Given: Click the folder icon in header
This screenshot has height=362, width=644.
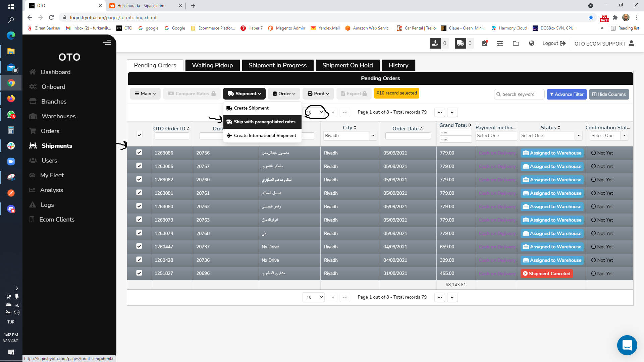Looking at the screenshot, I should point(516,43).
